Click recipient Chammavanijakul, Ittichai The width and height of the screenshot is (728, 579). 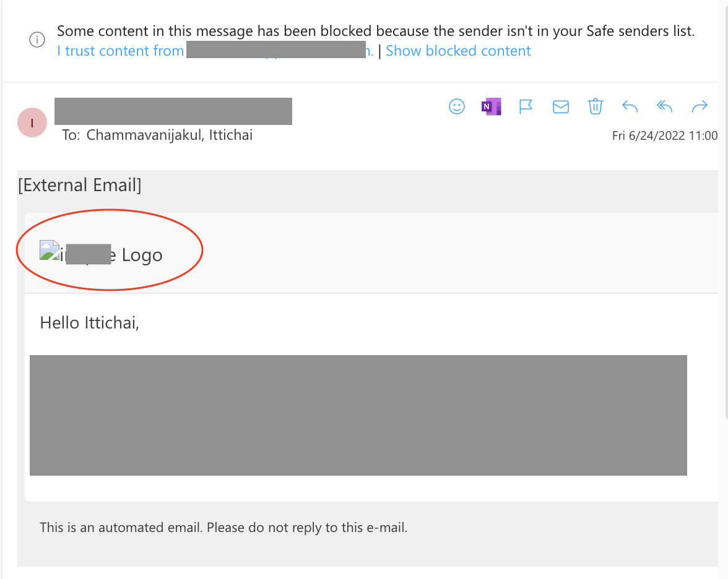(x=169, y=135)
